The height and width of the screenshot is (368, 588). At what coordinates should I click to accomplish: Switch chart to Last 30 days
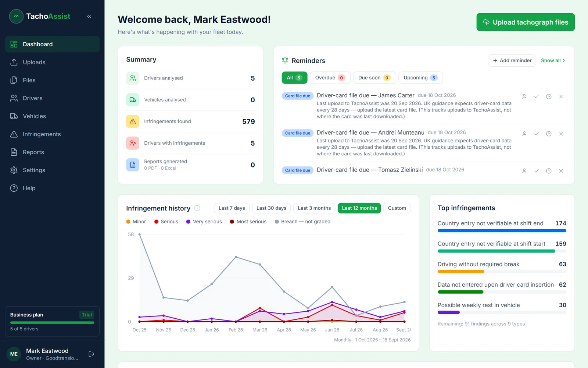[272, 208]
